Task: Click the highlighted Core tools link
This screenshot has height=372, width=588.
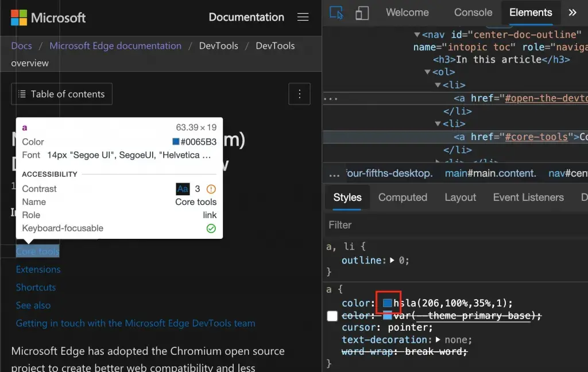Action: [37, 251]
